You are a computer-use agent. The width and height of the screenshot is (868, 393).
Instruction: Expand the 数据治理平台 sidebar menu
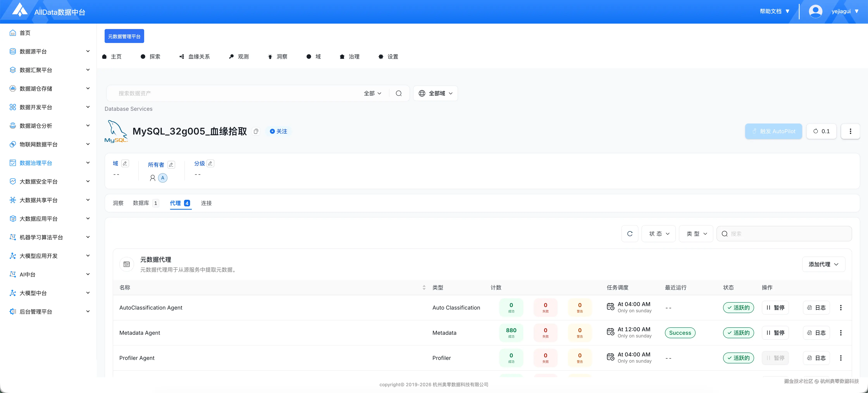coord(88,163)
